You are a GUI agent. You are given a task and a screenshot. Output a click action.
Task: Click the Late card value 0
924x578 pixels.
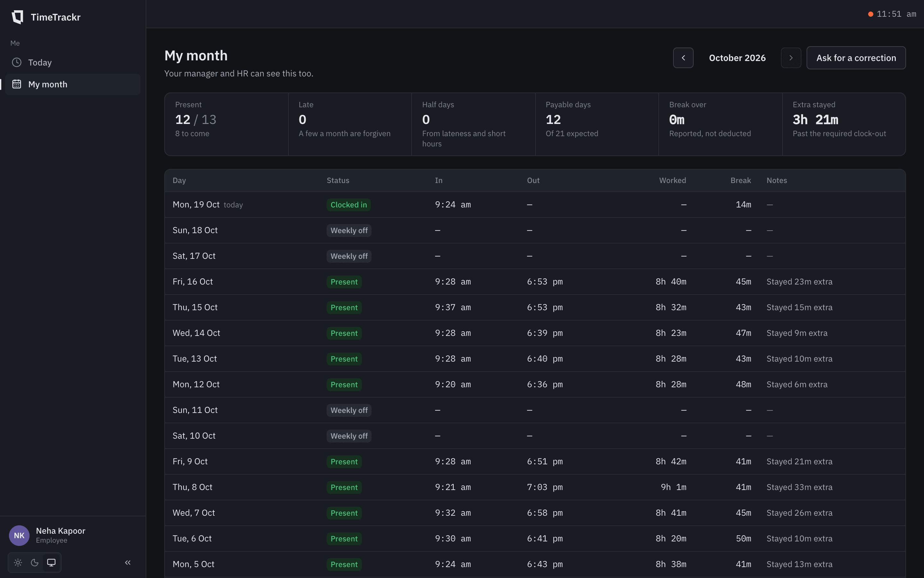click(x=303, y=120)
